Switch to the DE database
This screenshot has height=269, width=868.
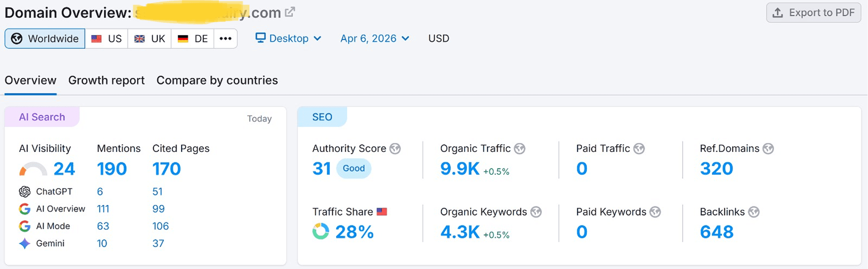point(193,39)
